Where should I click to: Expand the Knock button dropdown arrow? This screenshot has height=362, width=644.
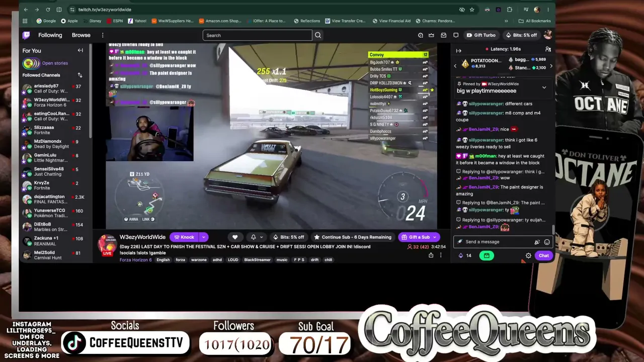click(x=204, y=237)
